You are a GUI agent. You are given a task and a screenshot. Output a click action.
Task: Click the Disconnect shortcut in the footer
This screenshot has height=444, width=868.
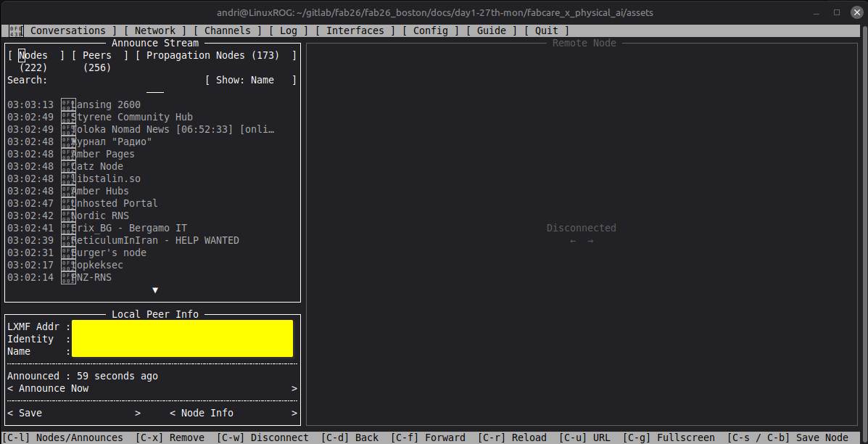[x=263, y=438]
